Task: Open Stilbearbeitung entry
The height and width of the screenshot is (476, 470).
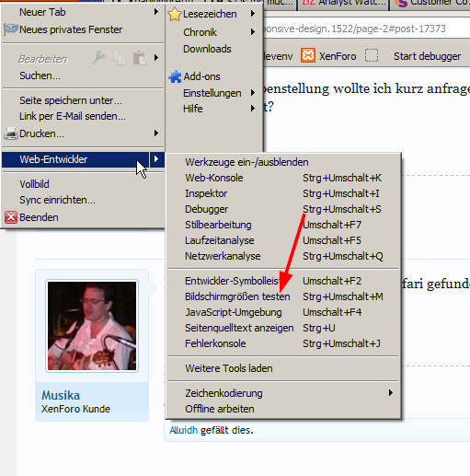Action: (283, 225)
